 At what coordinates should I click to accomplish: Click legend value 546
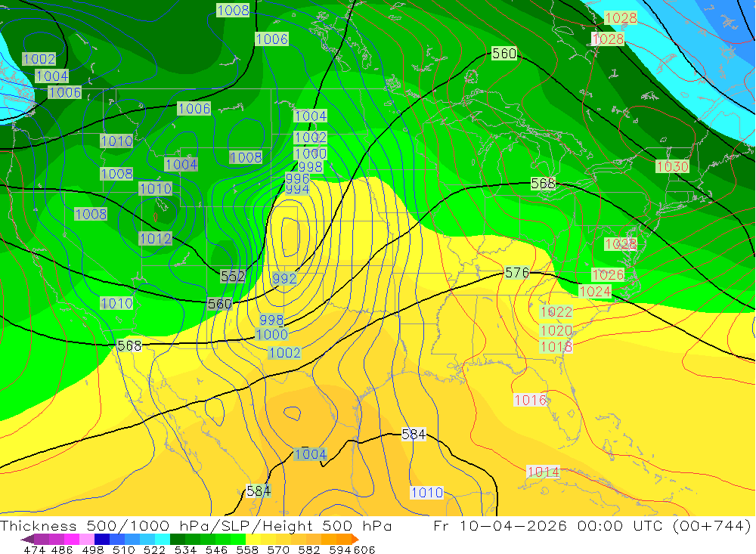tap(215, 549)
